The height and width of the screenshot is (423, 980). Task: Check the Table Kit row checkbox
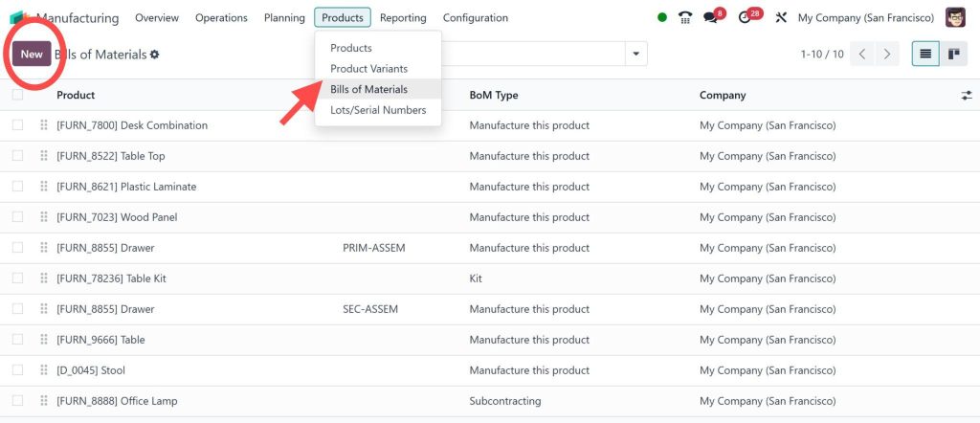pyautogui.click(x=17, y=278)
